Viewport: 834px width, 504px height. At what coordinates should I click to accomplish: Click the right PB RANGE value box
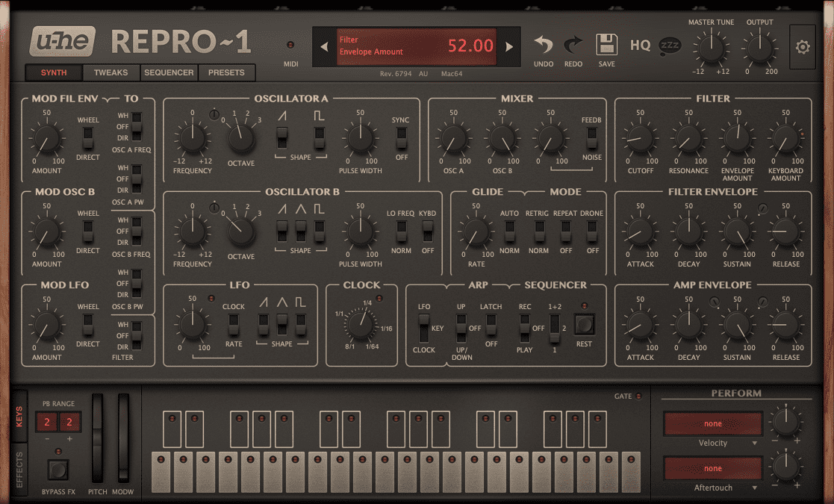69,422
